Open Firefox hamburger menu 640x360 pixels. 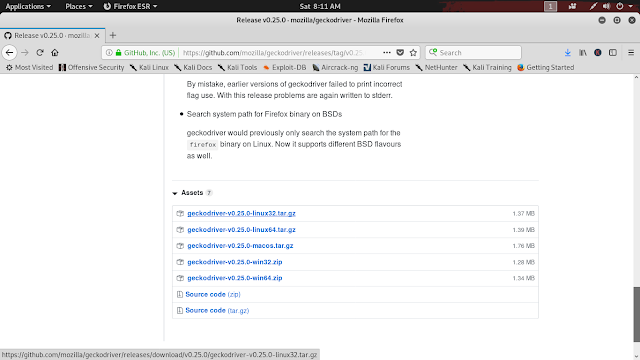(x=631, y=53)
